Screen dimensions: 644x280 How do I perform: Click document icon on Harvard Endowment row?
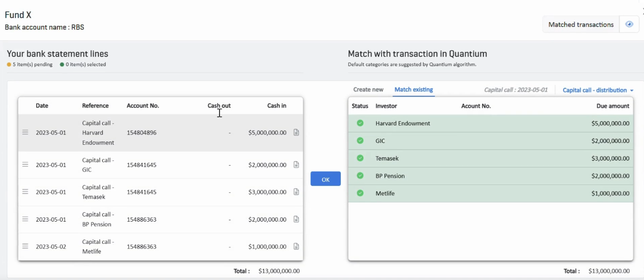click(296, 133)
